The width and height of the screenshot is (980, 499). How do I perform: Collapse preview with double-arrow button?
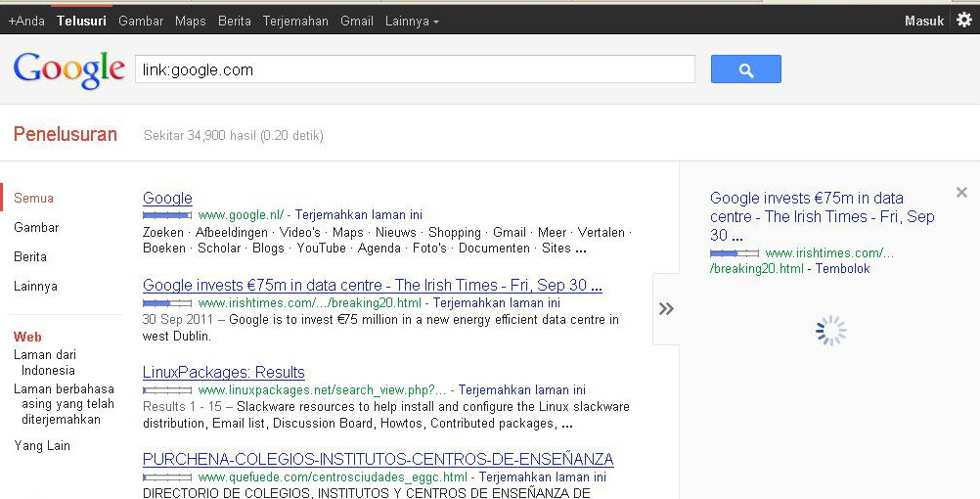[666, 308]
